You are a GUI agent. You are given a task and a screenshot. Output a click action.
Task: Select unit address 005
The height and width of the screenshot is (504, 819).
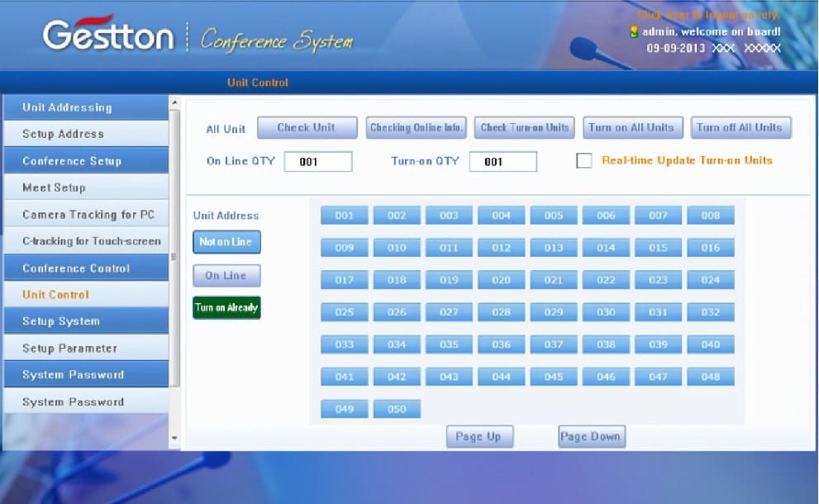tap(554, 215)
